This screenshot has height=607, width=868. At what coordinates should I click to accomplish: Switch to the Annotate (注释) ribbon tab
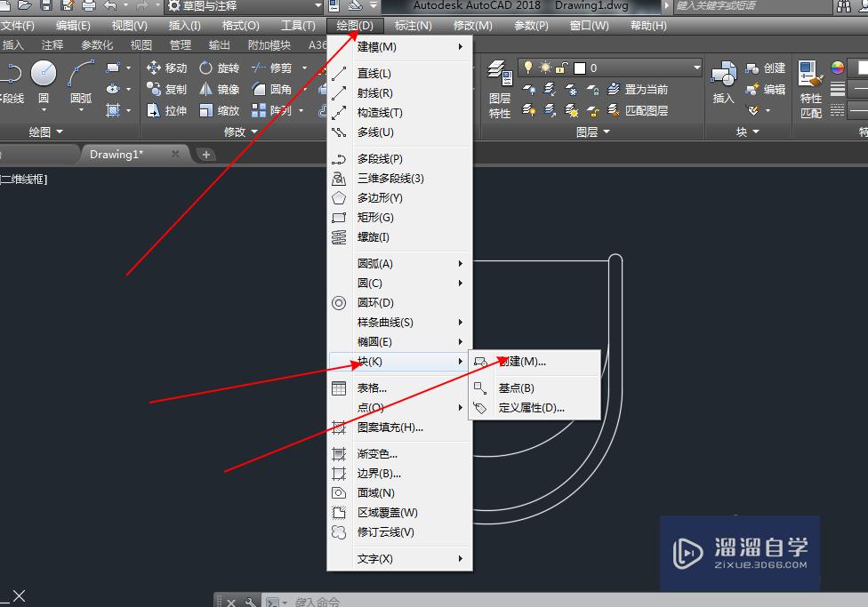(x=52, y=44)
